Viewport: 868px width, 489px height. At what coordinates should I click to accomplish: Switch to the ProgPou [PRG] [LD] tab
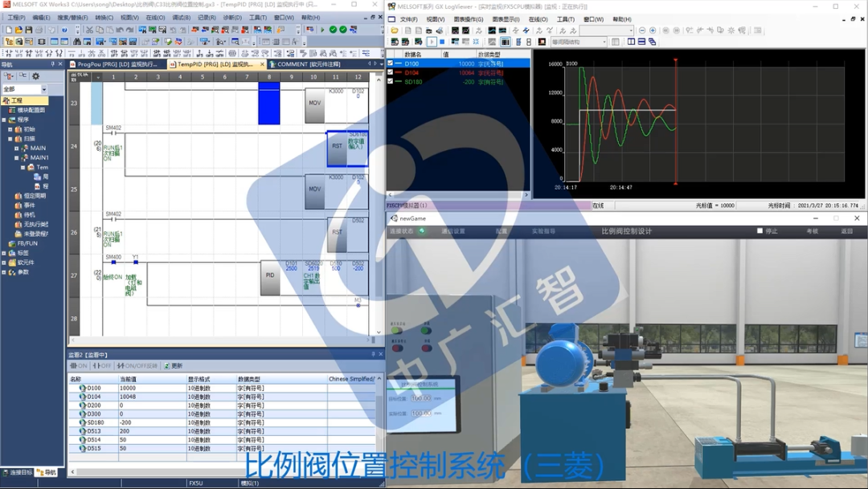point(117,64)
